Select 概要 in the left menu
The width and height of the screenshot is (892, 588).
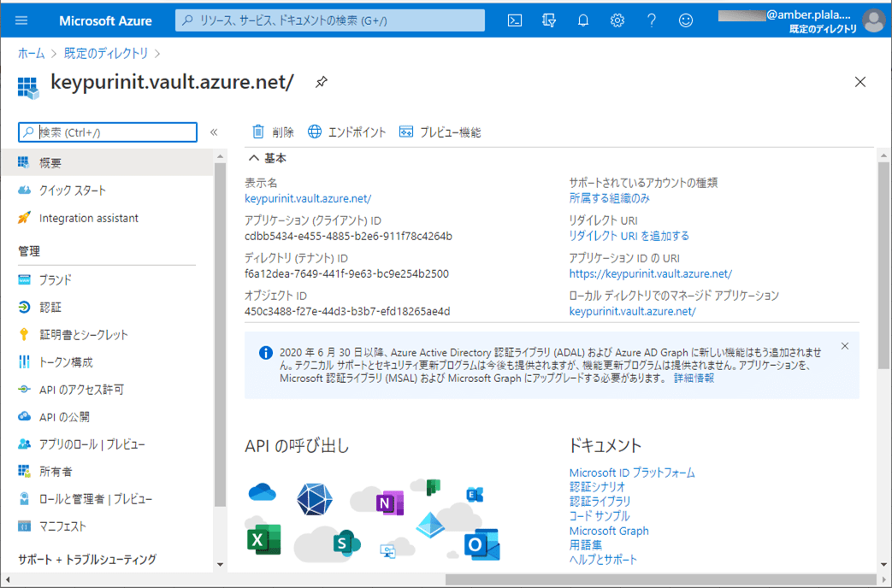pyautogui.click(x=107, y=163)
